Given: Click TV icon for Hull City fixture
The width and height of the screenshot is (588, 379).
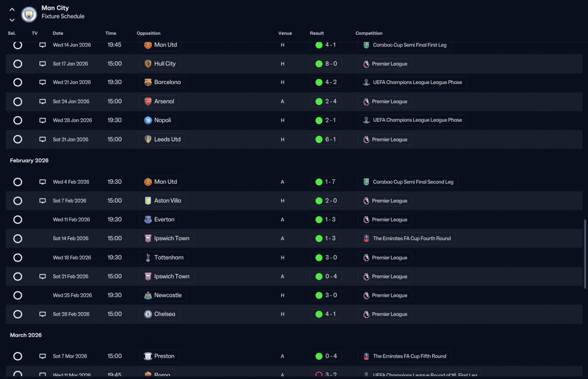Looking at the screenshot, I should pos(42,64).
